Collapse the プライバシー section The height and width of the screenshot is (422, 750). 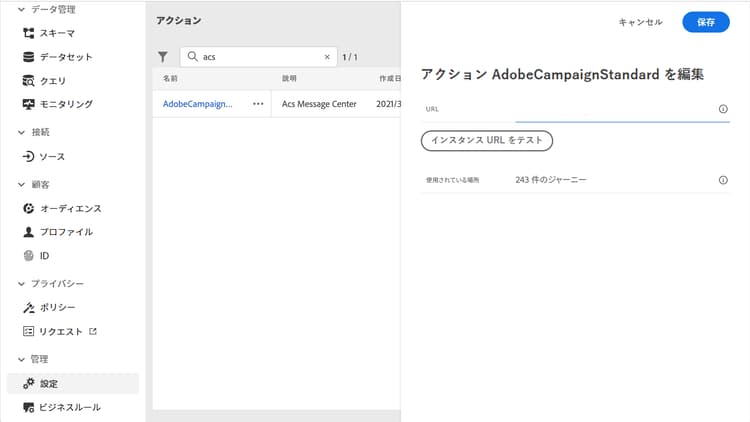click(22, 283)
